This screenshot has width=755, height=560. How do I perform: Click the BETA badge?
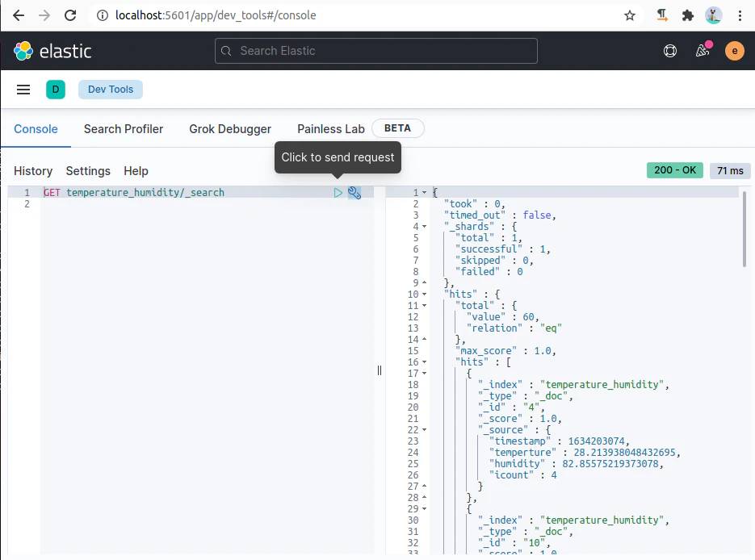click(x=398, y=128)
